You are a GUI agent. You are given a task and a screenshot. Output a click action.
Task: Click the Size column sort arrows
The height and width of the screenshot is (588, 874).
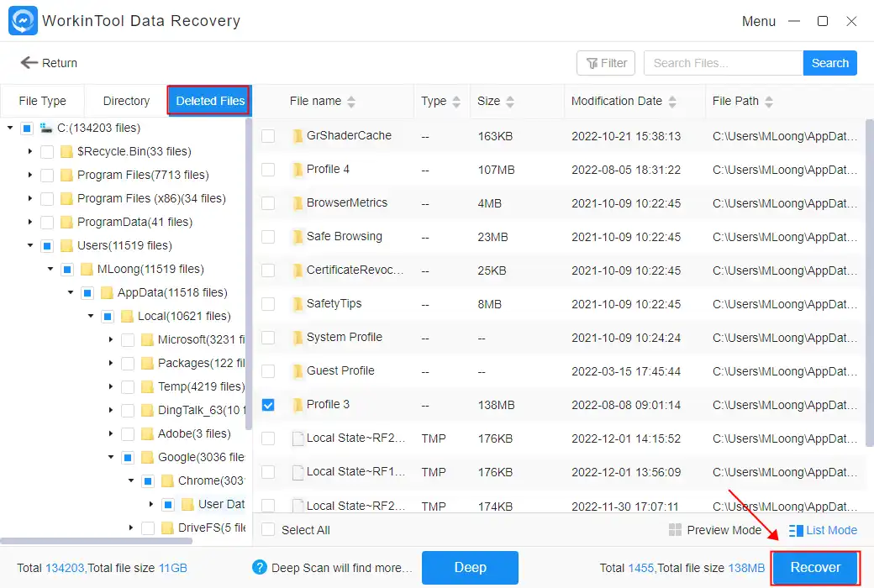pyautogui.click(x=510, y=102)
